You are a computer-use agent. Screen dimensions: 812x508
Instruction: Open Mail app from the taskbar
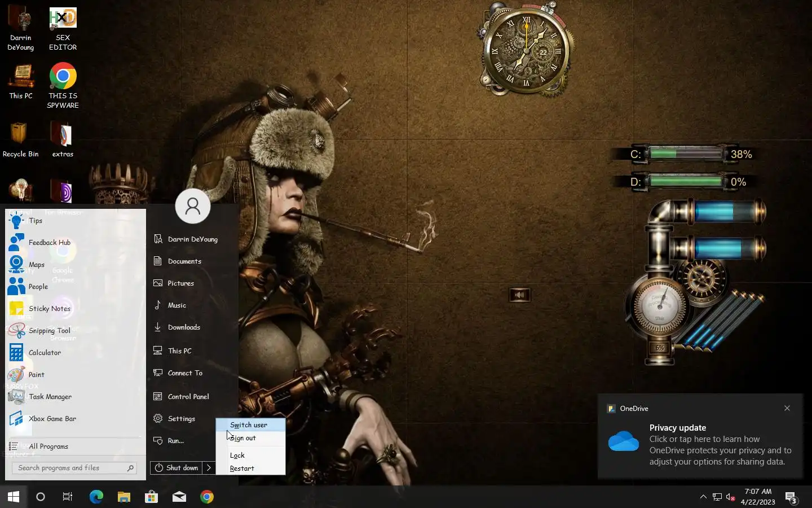click(x=179, y=497)
